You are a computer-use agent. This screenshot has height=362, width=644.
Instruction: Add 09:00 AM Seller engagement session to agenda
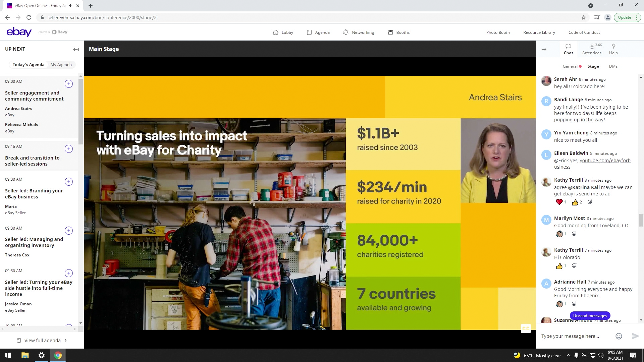pos(68,84)
